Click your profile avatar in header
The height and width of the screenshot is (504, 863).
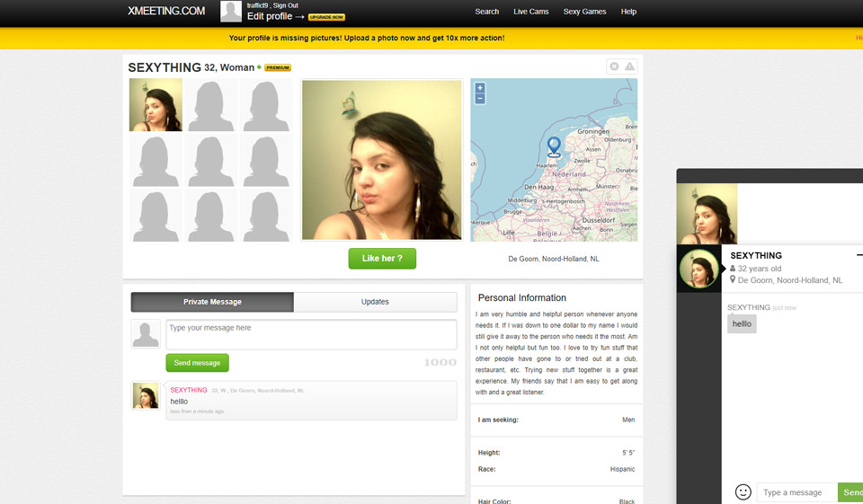pyautogui.click(x=231, y=11)
